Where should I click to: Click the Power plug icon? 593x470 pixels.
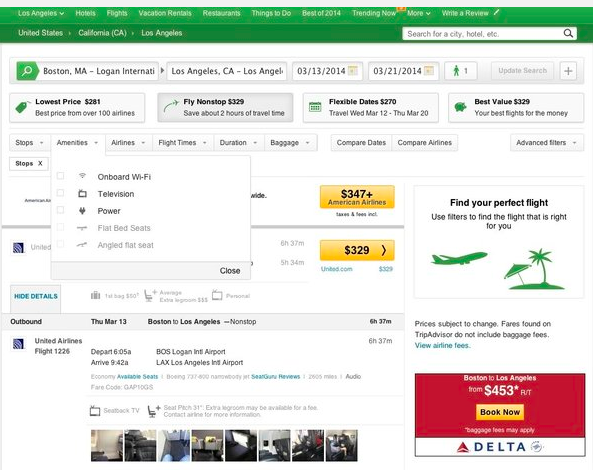coord(82,211)
